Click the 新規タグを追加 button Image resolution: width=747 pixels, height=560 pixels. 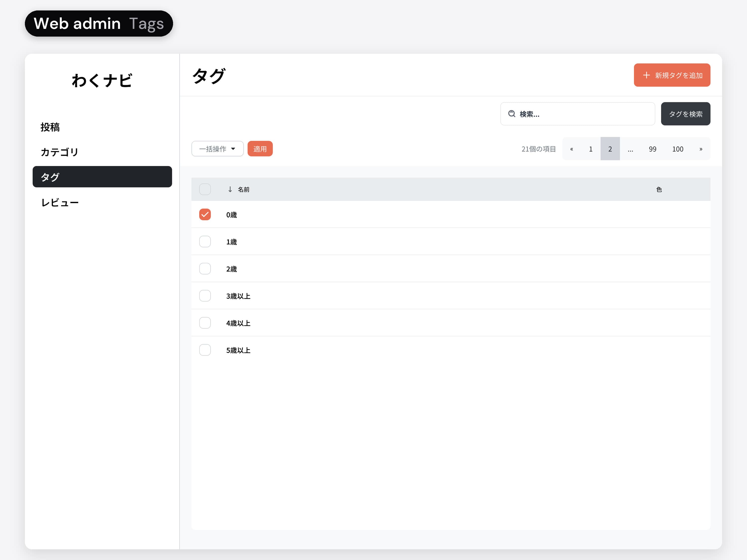point(672,75)
